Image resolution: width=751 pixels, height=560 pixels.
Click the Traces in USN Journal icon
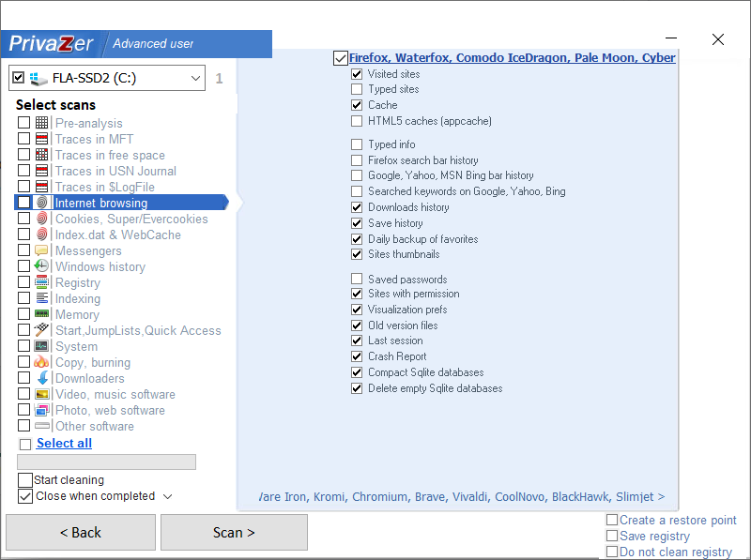click(x=41, y=171)
